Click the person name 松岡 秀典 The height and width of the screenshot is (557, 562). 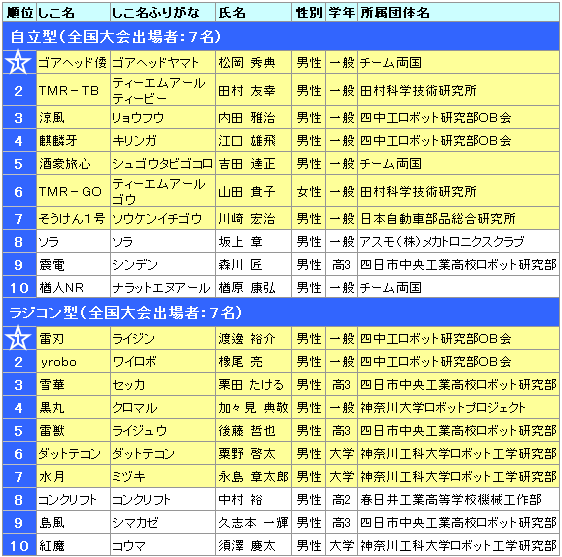pyautogui.click(x=247, y=63)
